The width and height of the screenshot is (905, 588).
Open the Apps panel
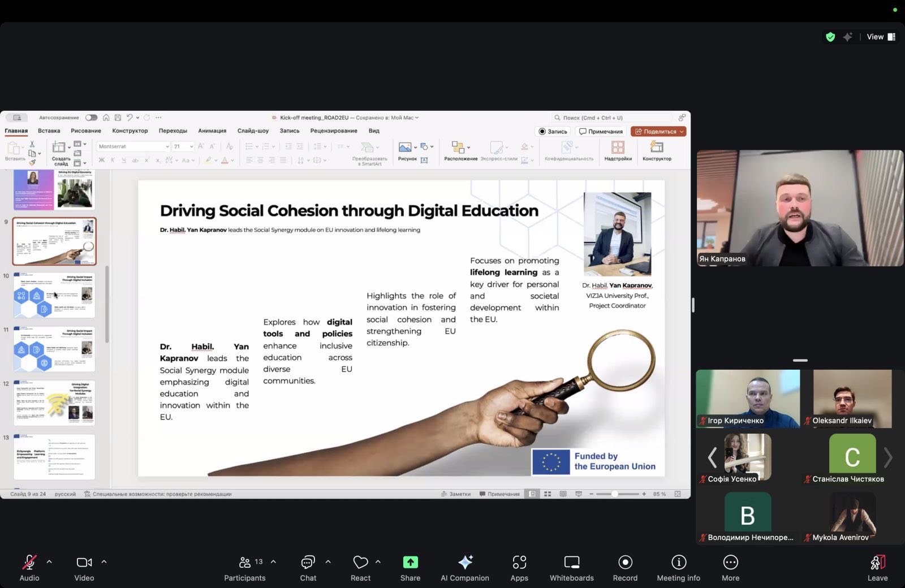coord(519,563)
